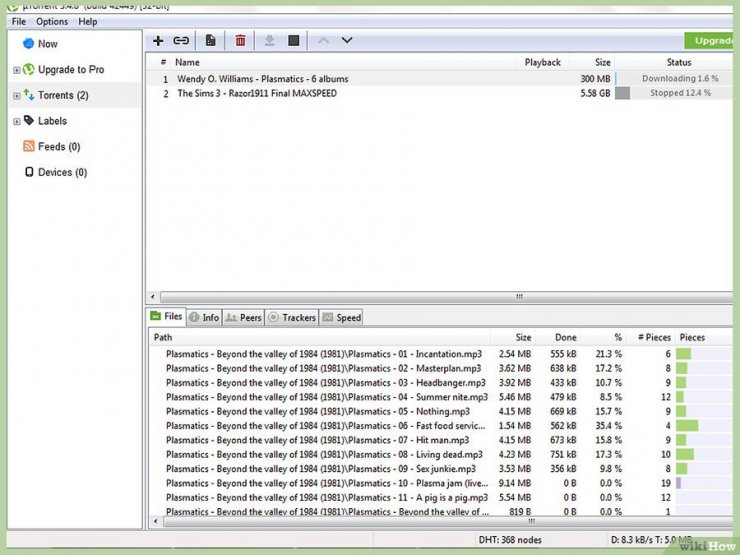740x555 pixels.
Task: Open the Help menu
Action: click(x=88, y=22)
